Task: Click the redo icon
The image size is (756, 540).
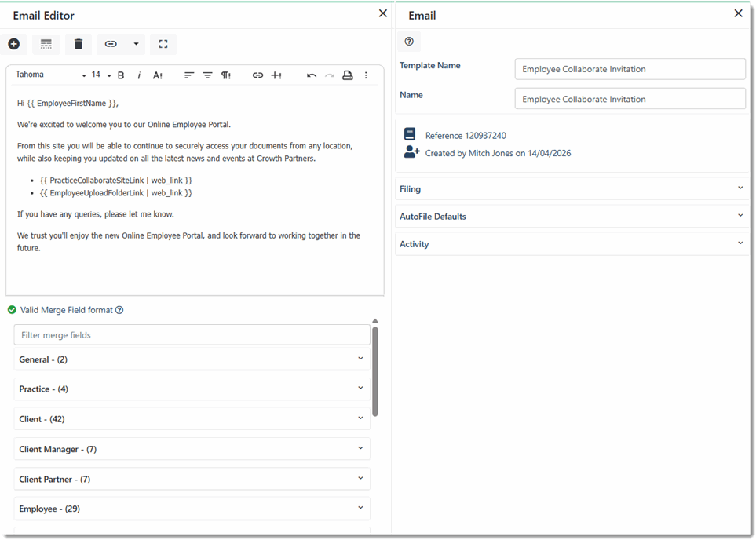Action: click(329, 75)
